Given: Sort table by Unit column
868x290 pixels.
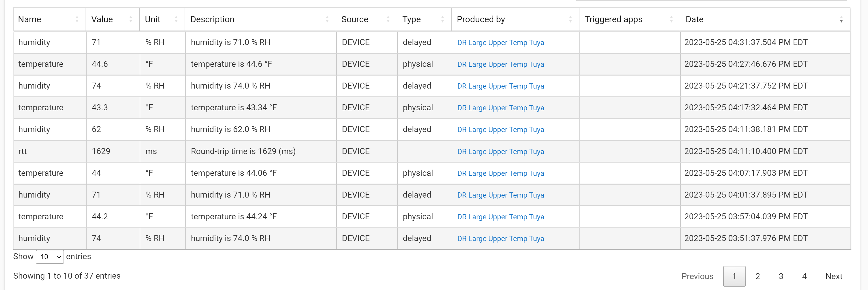Looking at the screenshot, I should coord(162,19).
